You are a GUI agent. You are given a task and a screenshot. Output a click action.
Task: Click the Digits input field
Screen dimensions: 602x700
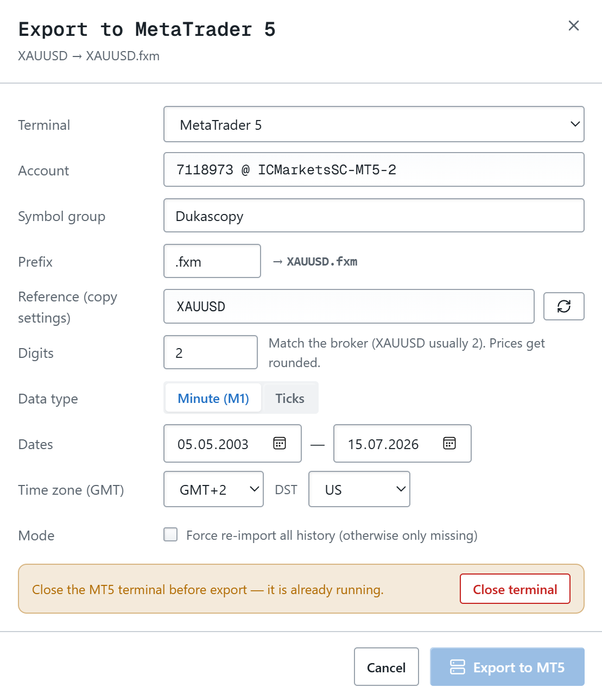click(210, 352)
